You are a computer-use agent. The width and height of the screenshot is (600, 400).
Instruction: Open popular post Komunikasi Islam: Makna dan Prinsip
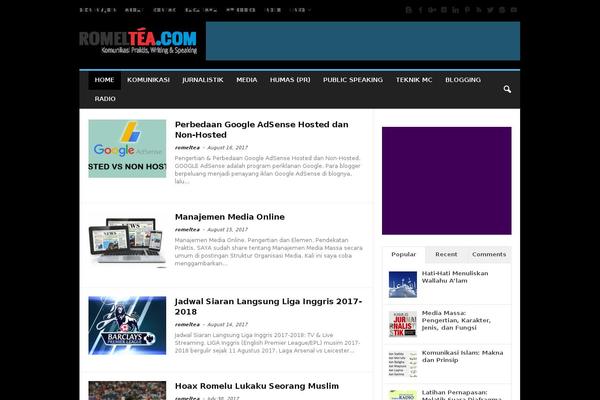pyautogui.click(x=462, y=356)
